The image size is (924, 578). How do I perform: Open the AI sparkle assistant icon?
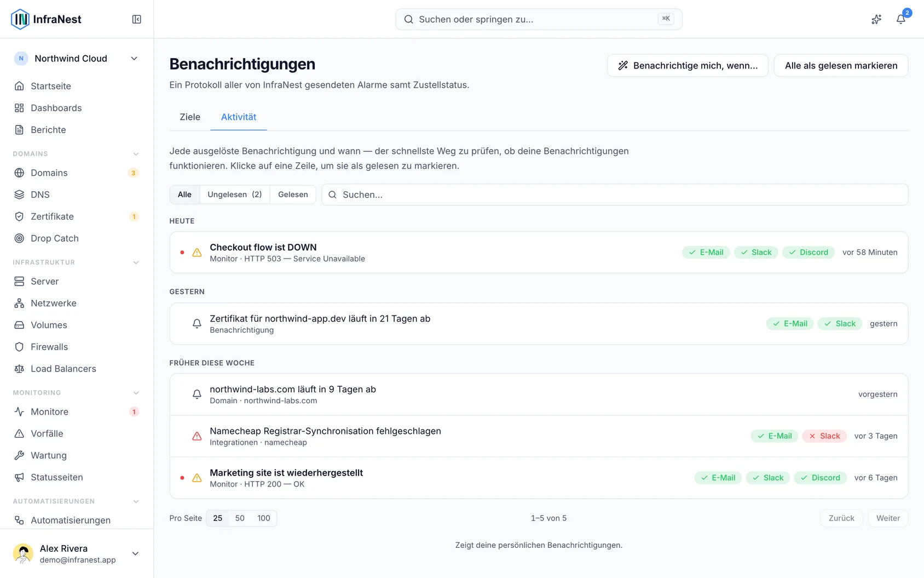pyautogui.click(x=876, y=19)
